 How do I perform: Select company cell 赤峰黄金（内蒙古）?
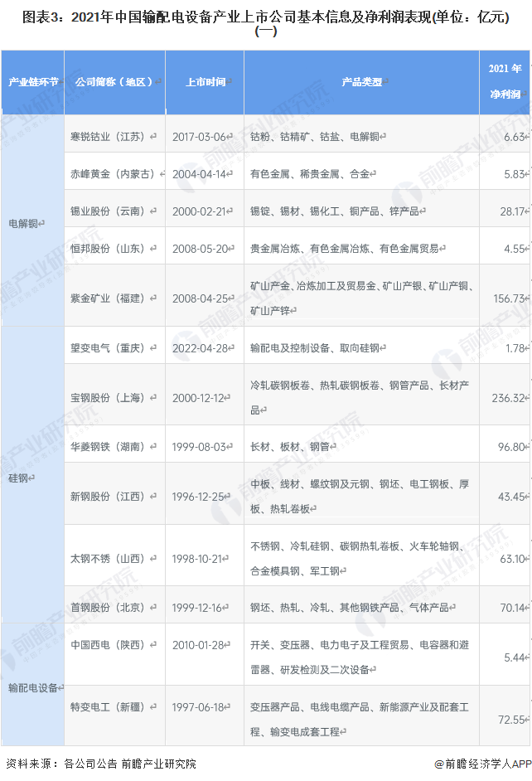pos(115,172)
